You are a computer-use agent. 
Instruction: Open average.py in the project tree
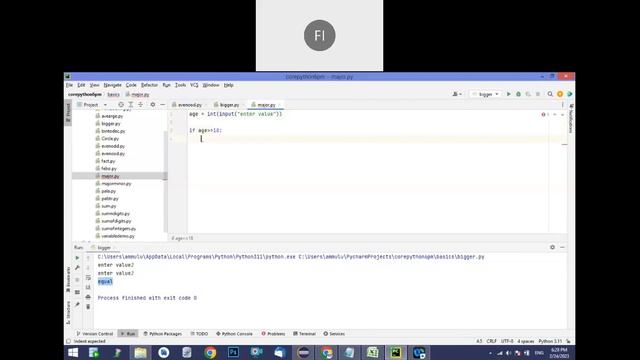point(112,116)
